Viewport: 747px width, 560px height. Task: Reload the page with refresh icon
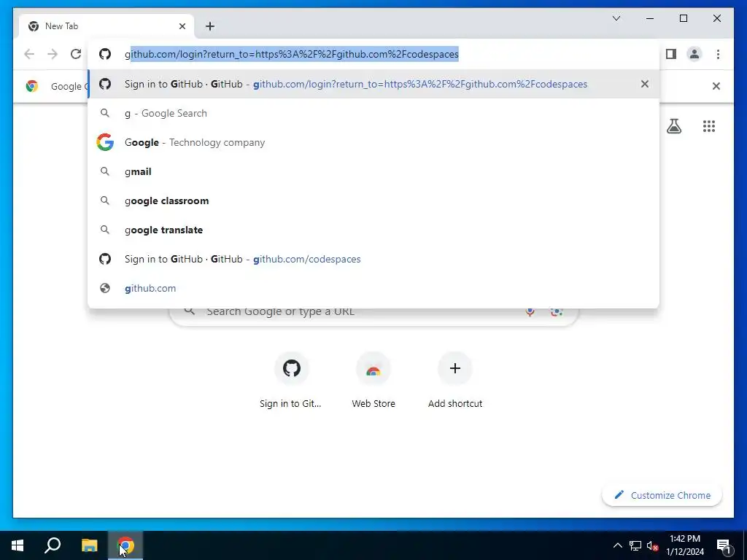click(76, 54)
